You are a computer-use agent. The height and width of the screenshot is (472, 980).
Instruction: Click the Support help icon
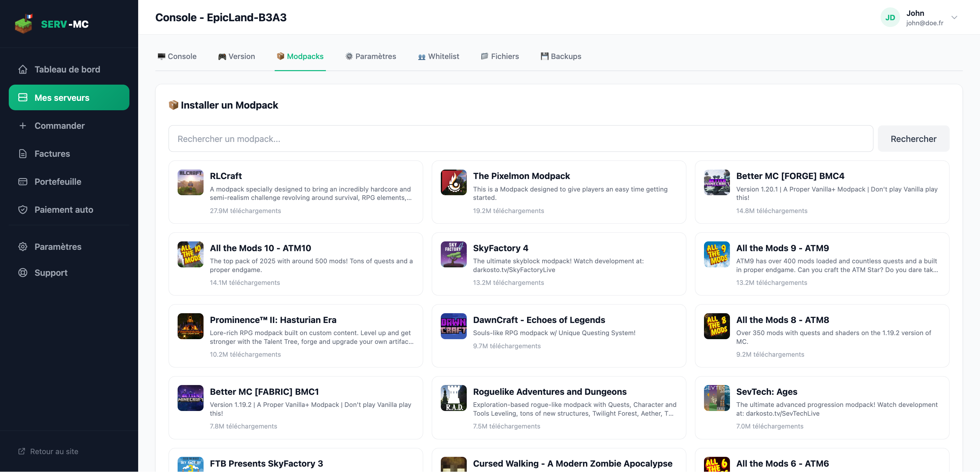coord(23,272)
